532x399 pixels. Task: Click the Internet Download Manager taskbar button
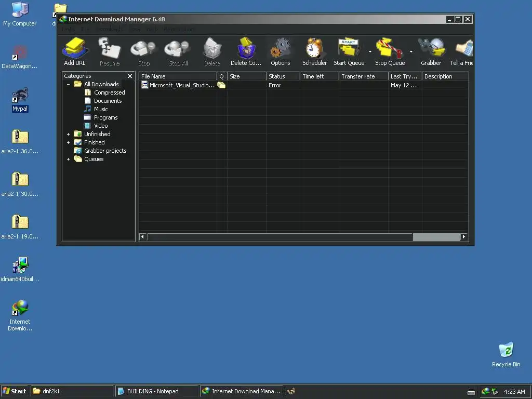(x=241, y=391)
